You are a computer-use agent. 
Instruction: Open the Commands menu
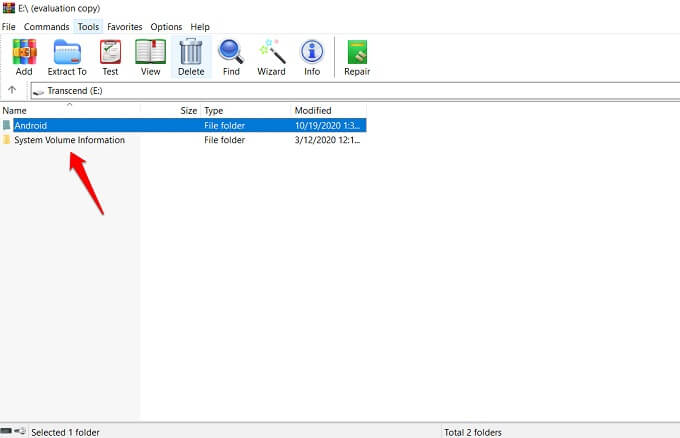click(x=47, y=26)
